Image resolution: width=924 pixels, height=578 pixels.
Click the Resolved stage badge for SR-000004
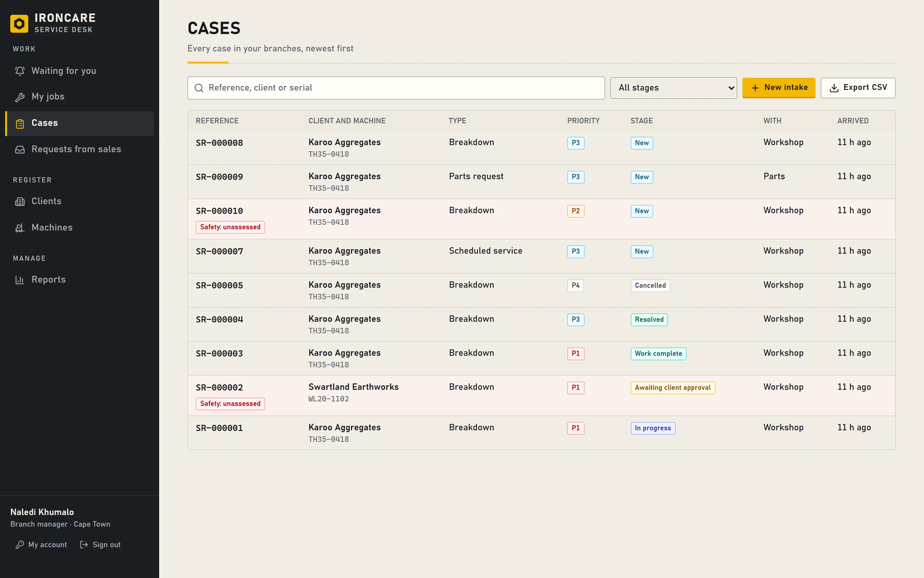click(649, 320)
